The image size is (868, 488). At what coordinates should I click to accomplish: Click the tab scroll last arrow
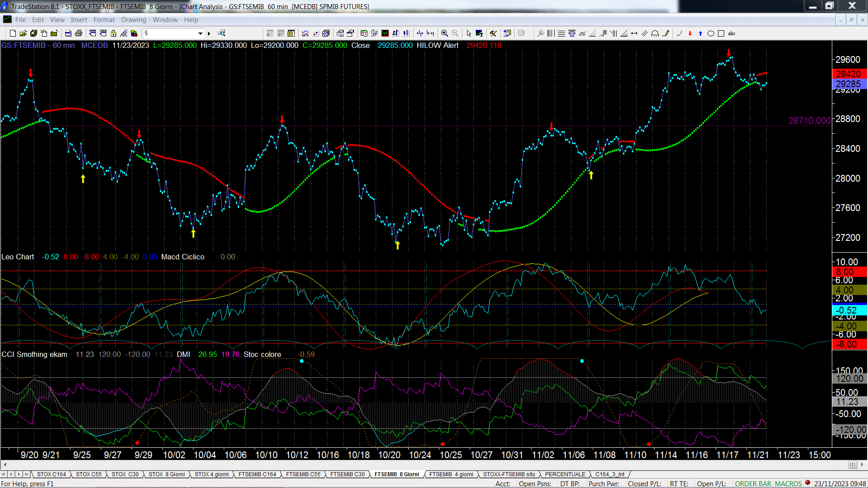pyautogui.click(x=27, y=474)
